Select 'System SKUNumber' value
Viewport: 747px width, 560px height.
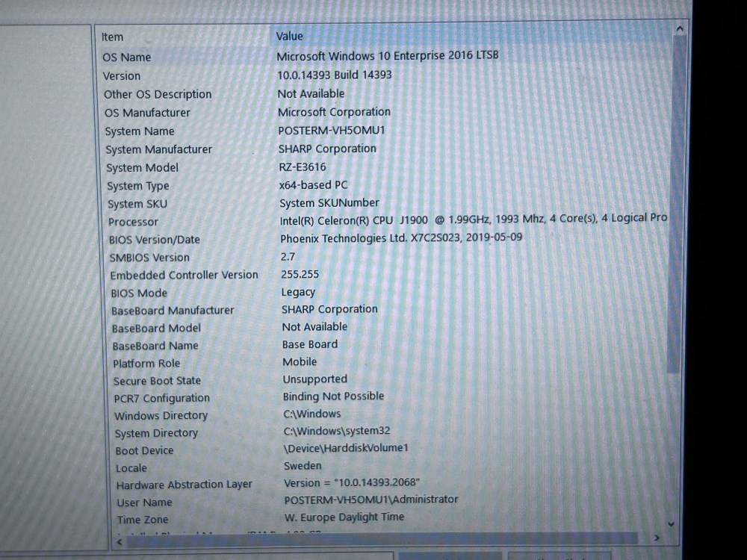click(x=329, y=203)
